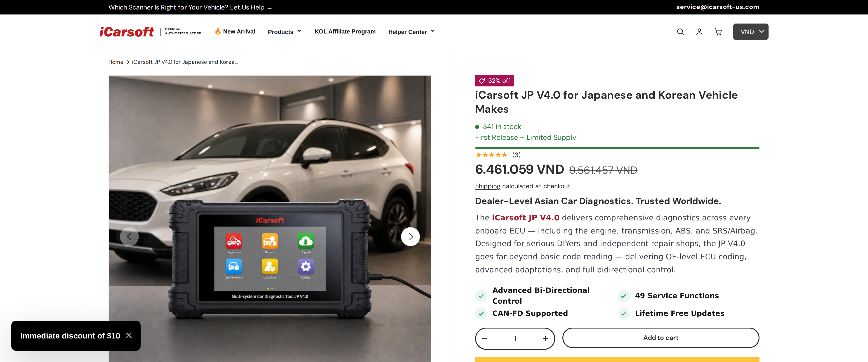Viewport: 868px width, 362px height.
Task: Click the 6.461.059 VND price
Action: click(x=519, y=169)
